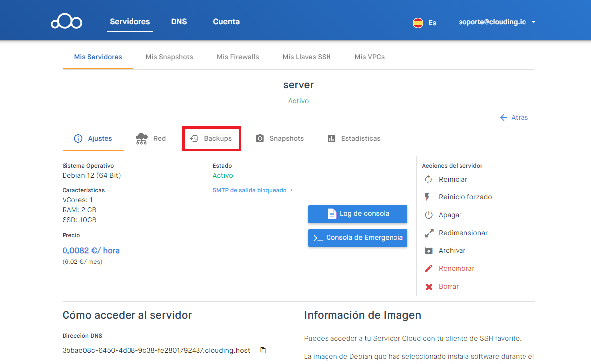This screenshot has width=591, height=364.
Task: Click the Renombrar pencil icon
Action: coord(429,269)
